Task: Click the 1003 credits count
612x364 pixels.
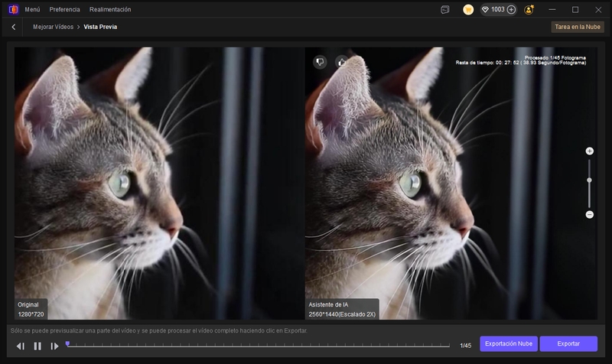Action: tap(498, 9)
